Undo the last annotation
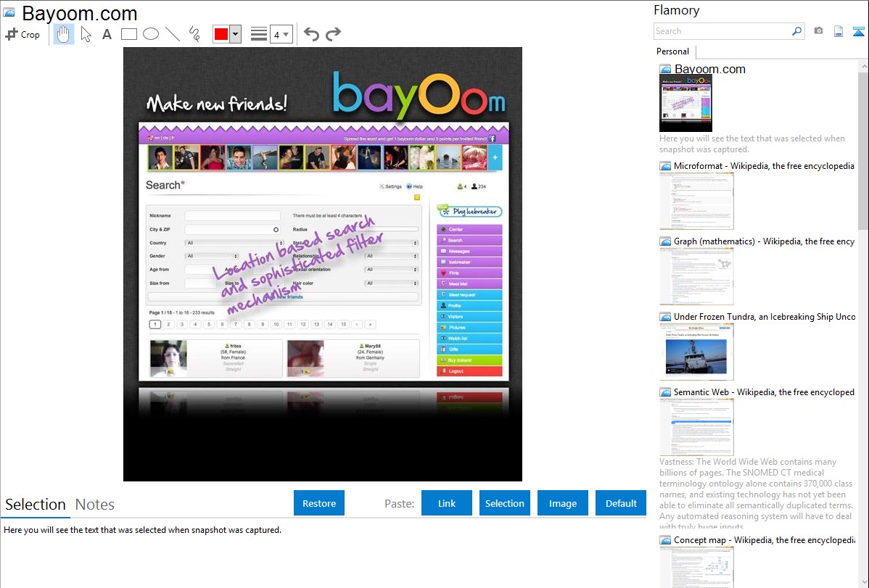The image size is (869, 588). [311, 34]
